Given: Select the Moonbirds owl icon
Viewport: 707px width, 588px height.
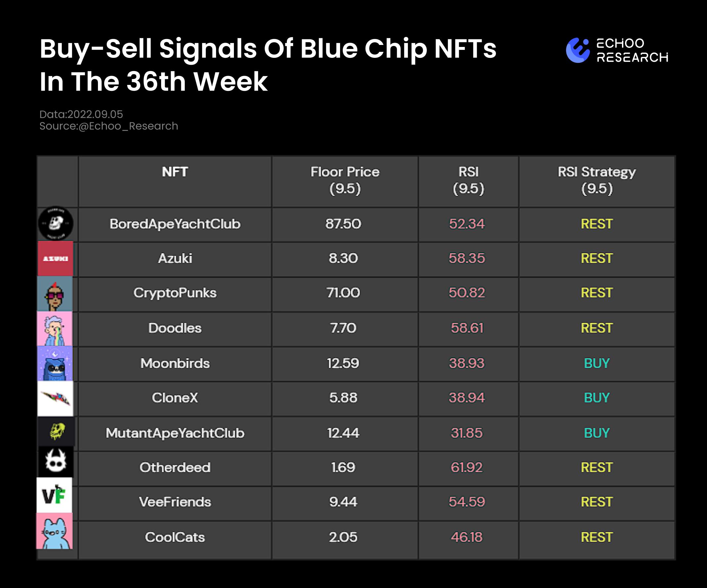Looking at the screenshot, I should [x=55, y=364].
